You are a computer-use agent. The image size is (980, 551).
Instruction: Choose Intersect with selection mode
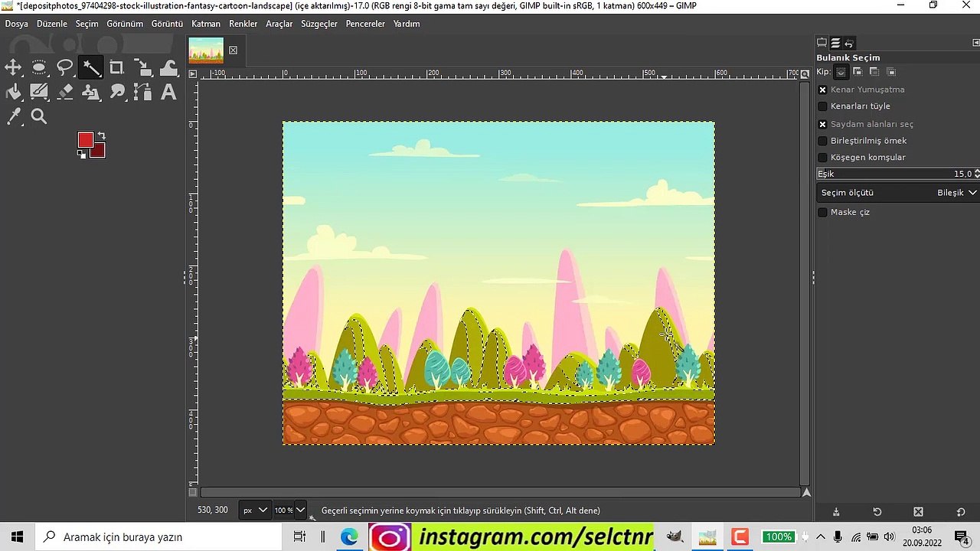891,72
